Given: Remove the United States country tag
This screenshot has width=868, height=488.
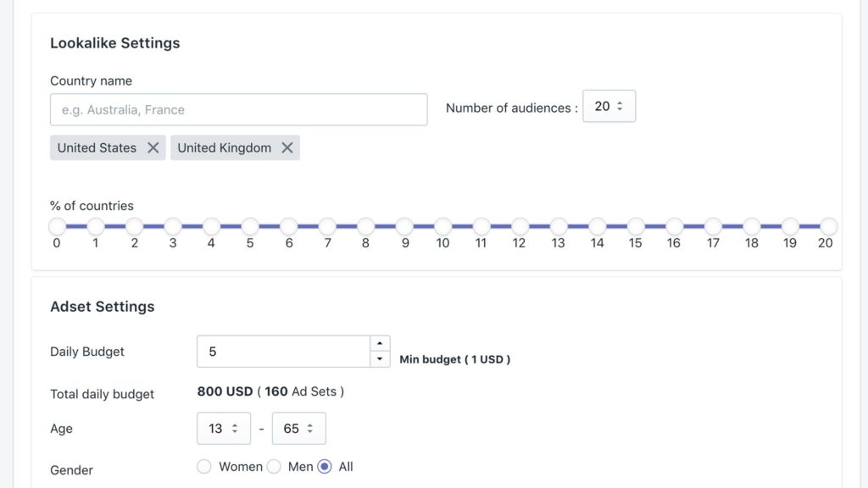Looking at the screenshot, I should [x=153, y=147].
